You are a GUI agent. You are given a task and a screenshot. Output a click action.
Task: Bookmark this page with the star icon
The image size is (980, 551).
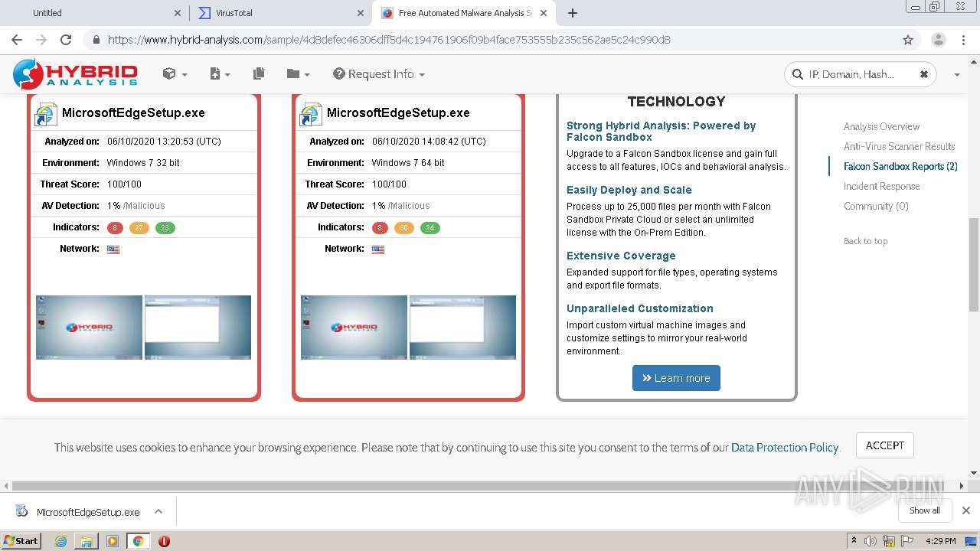pos(908,40)
